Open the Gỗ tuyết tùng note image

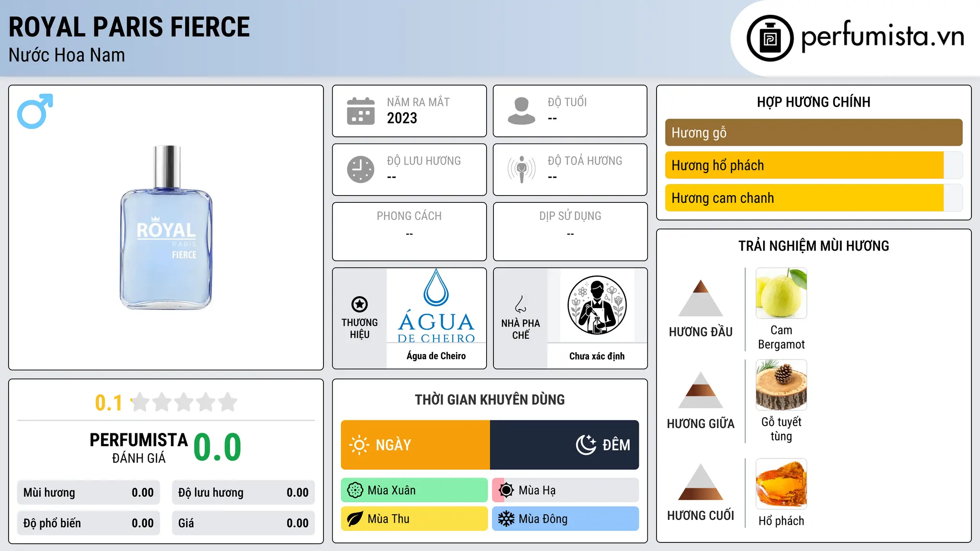pyautogui.click(x=781, y=385)
